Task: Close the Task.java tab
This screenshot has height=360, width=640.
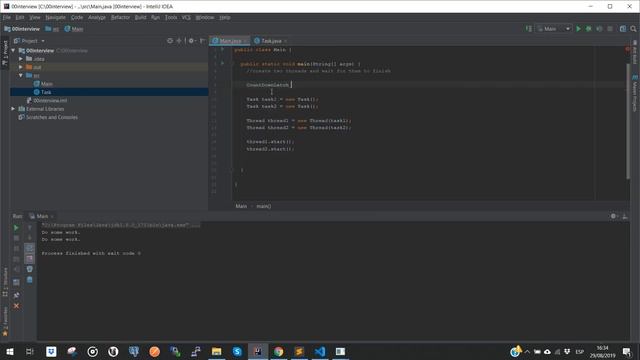Action: [x=285, y=41]
